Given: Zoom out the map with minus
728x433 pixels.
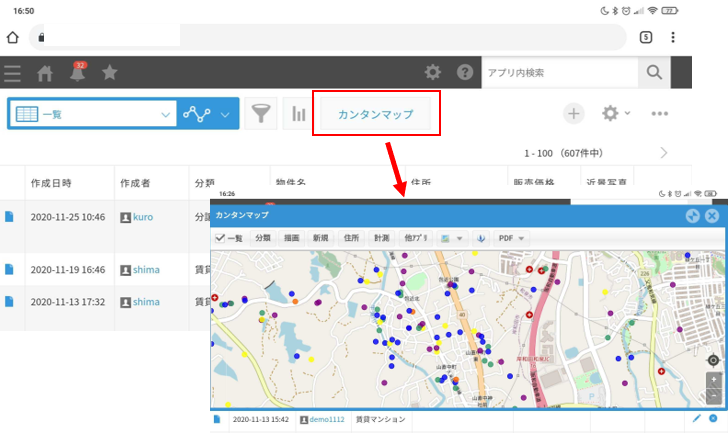Looking at the screenshot, I should [714, 394].
